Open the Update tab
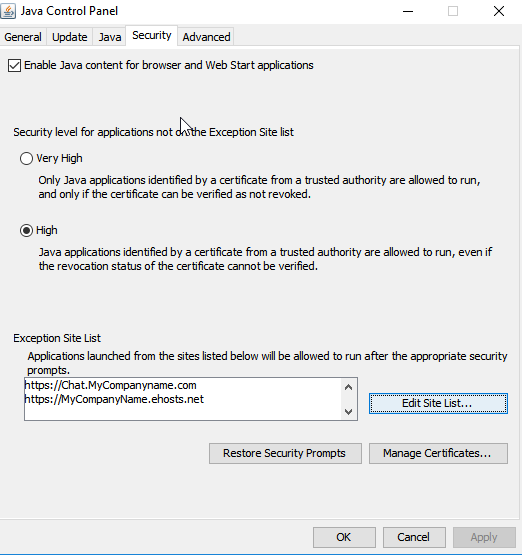Viewport: 522px width, 555px height. click(70, 37)
